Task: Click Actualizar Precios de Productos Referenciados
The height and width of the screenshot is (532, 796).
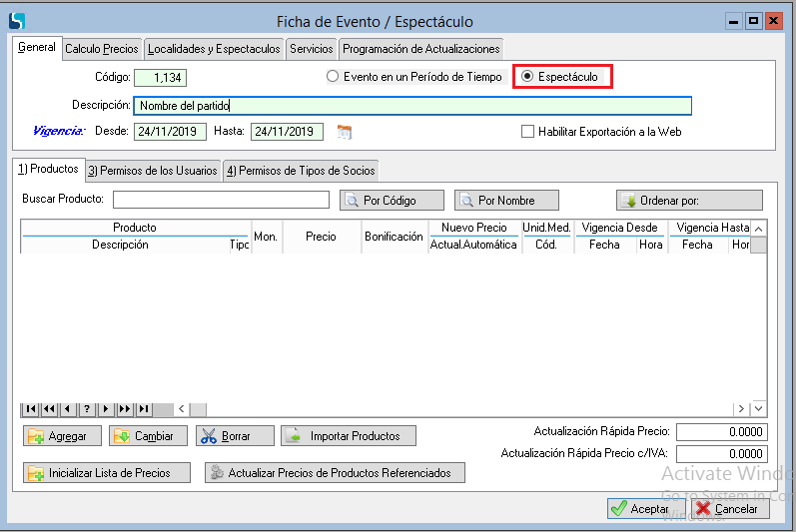Action: (335, 473)
